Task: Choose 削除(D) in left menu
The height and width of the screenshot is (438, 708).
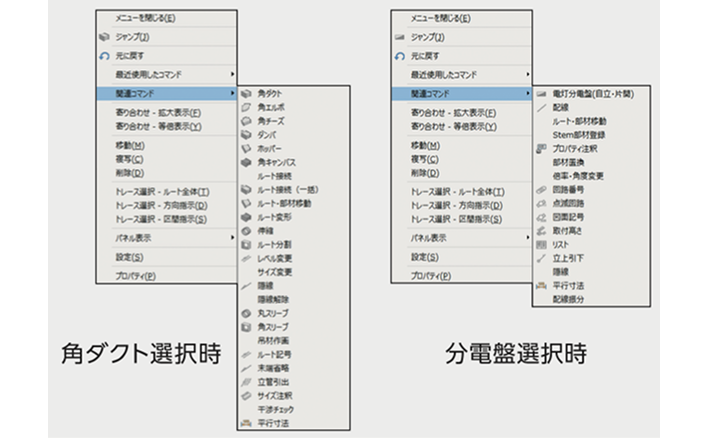Action: pos(130,173)
